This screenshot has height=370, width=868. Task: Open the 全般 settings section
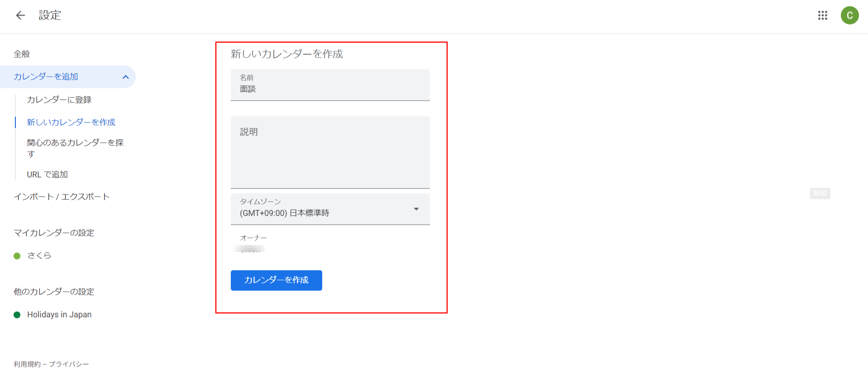pos(22,54)
